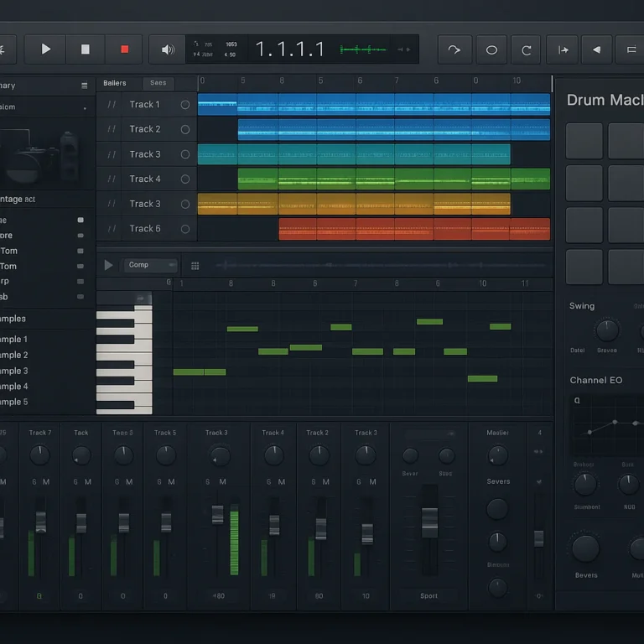Image resolution: width=644 pixels, height=644 pixels.
Task: Click the circular refresh arrow icon
Action: (x=526, y=50)
